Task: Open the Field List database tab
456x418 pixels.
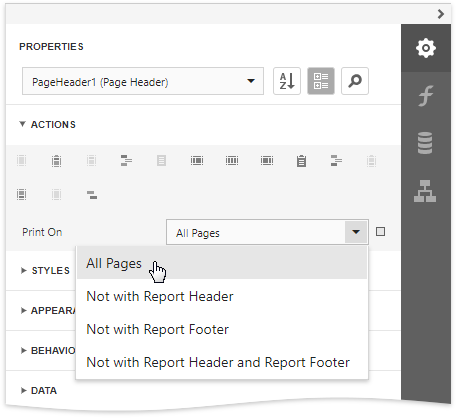Action: tap(425, 143)
